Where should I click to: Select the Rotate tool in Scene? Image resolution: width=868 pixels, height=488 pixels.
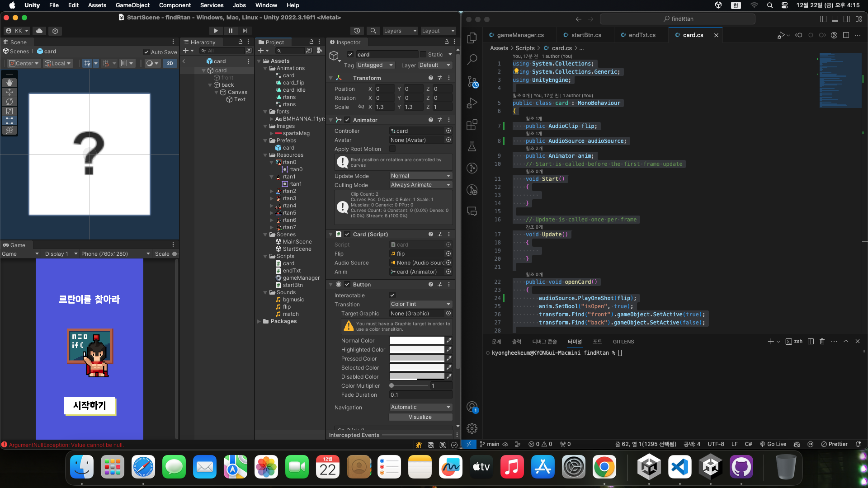tap(9, 102)
